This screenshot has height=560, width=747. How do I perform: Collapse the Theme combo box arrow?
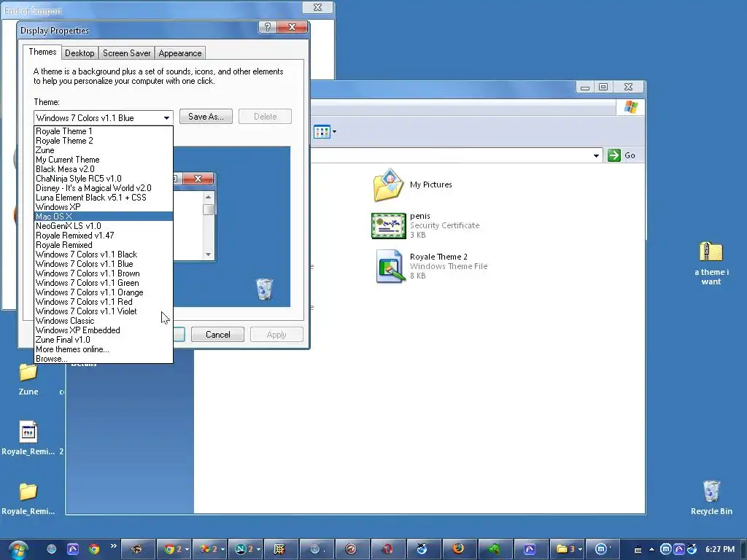pyautogui.click(x=166, y=117)
